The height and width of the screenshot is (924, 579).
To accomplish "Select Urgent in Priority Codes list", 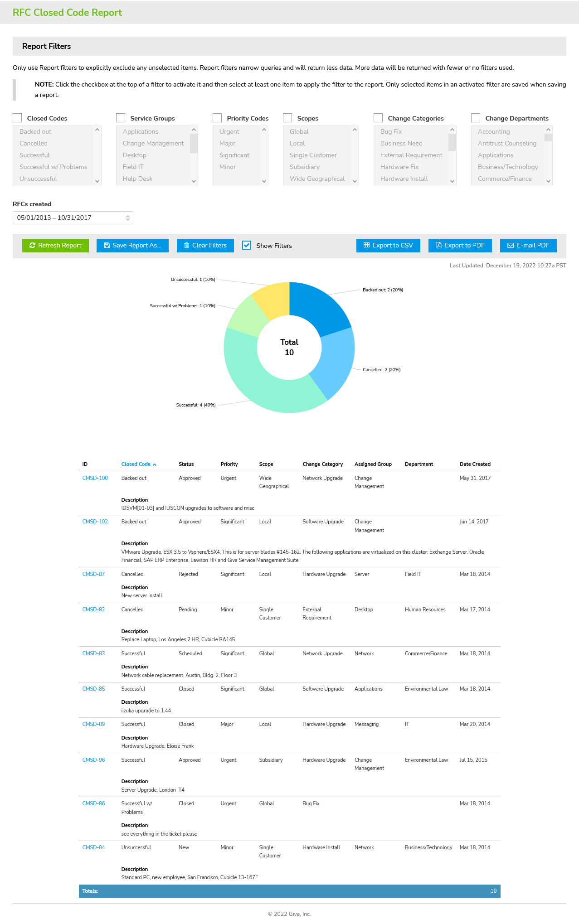I will 229,131.
